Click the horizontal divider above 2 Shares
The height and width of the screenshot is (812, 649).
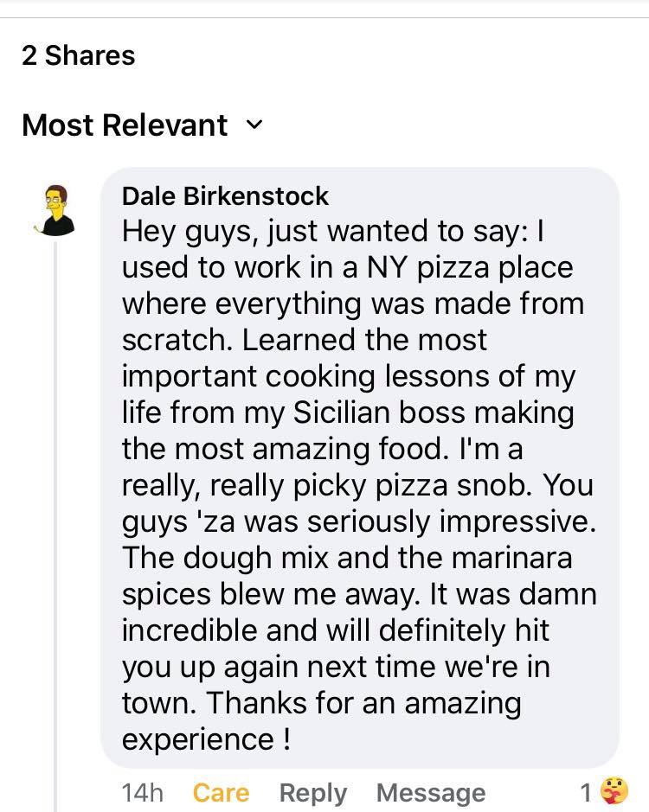[324, 18]
